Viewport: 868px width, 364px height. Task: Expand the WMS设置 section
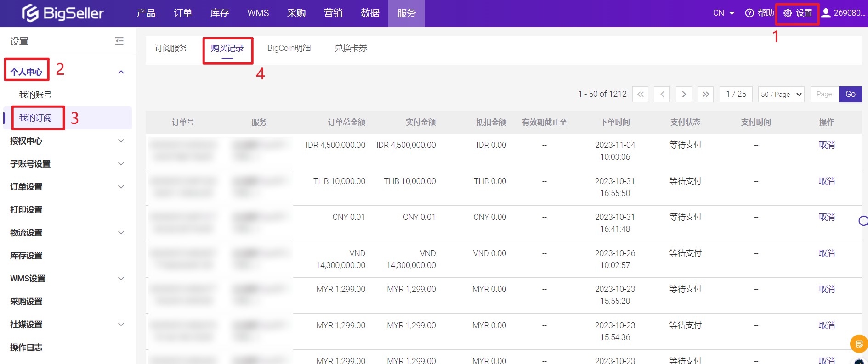click(121, 279)
